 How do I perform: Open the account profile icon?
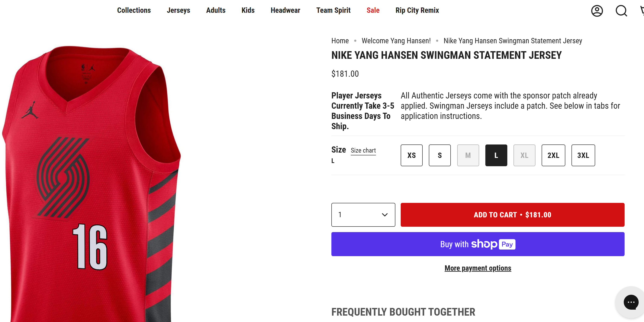tap(597, 11)
